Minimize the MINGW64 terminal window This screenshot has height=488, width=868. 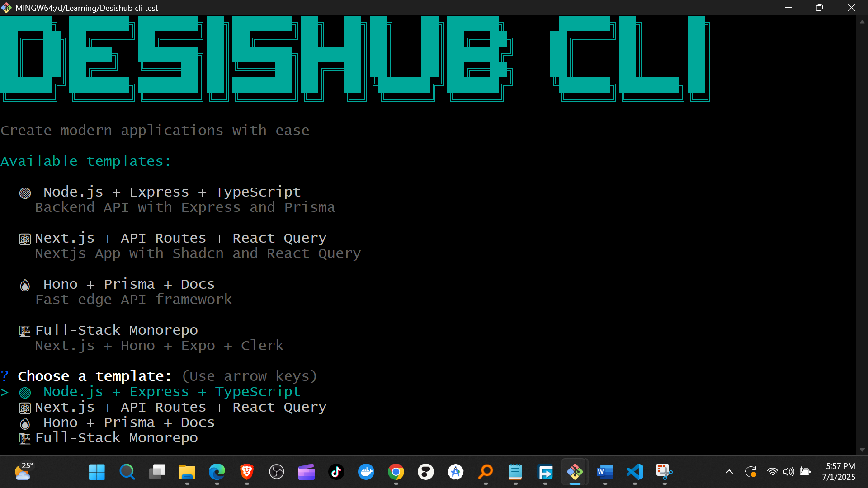click(x=788, y=8)
